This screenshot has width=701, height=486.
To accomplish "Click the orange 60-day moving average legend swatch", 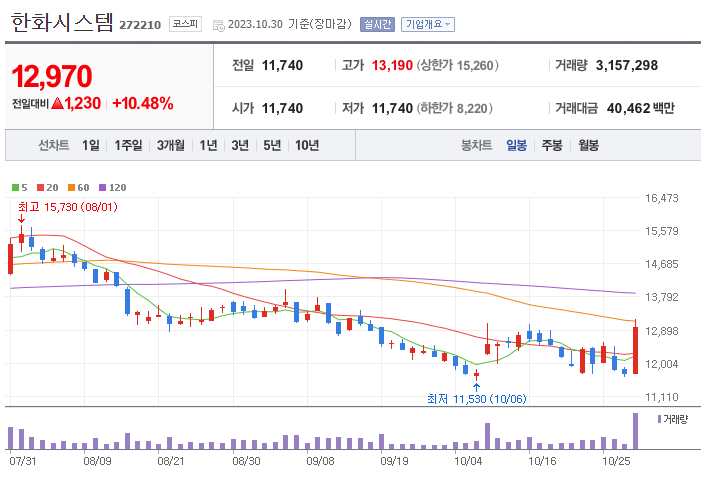I will (x=72, y=188).
